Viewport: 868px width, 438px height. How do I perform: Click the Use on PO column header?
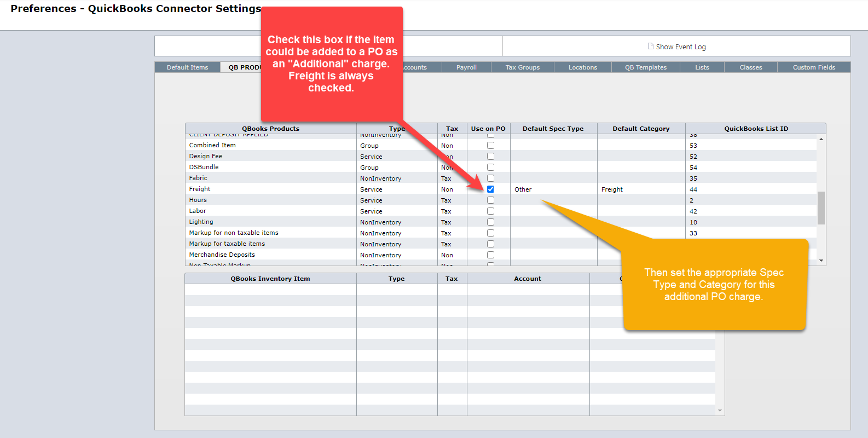click(x=488, y=129)
